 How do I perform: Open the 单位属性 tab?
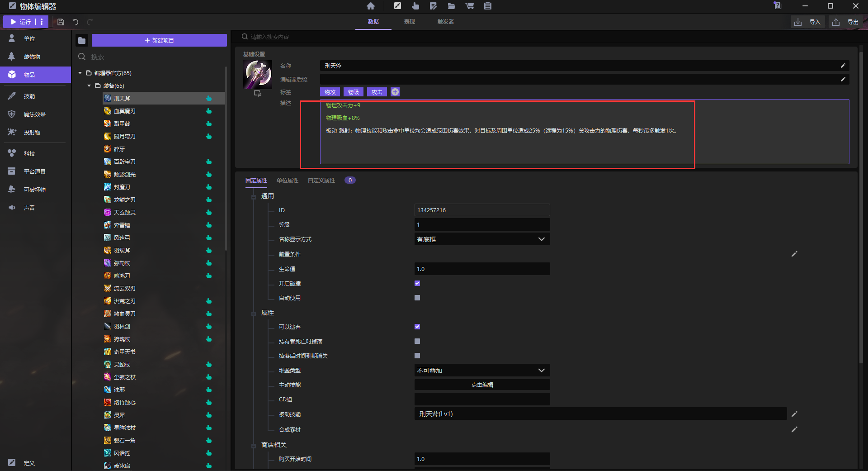click(288, 180)
